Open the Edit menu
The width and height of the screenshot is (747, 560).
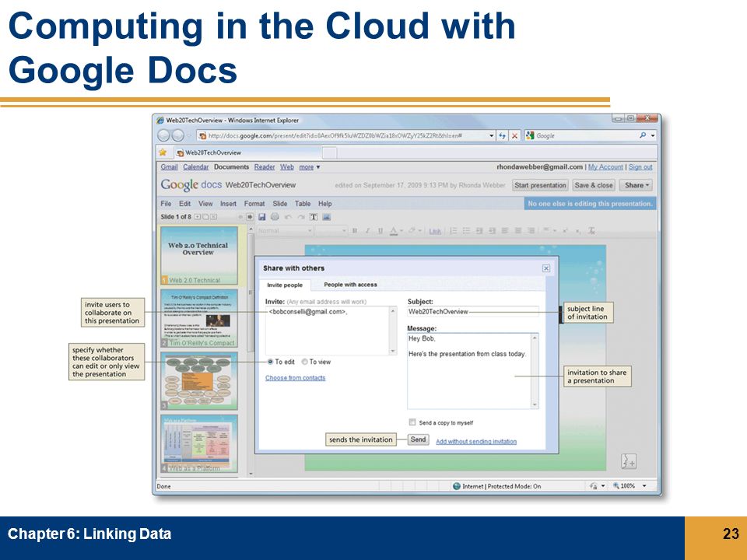[x=185, y=203]
